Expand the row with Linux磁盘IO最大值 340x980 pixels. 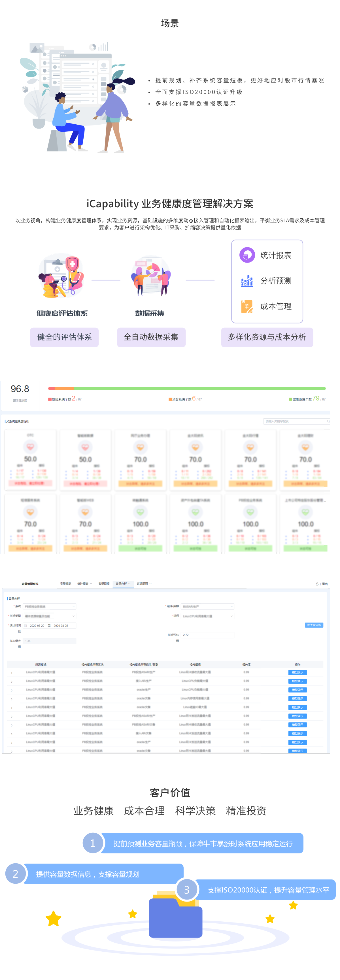click(x=12, y=708)
